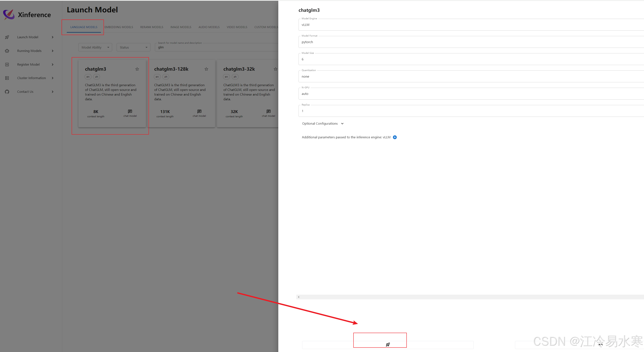Switch to the Custom Models tab
The height and width of the screenshot is (352, 644).
click(266, 27)
